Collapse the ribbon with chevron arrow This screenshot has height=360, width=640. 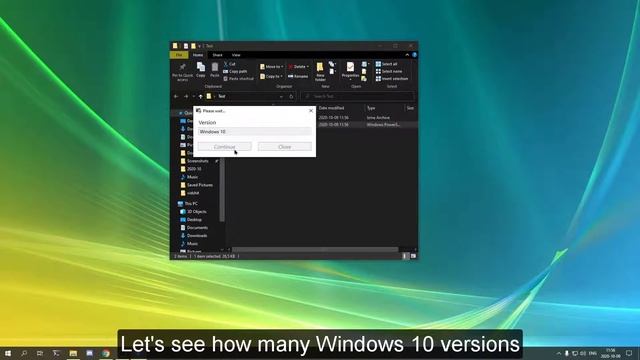pos(407,55)
